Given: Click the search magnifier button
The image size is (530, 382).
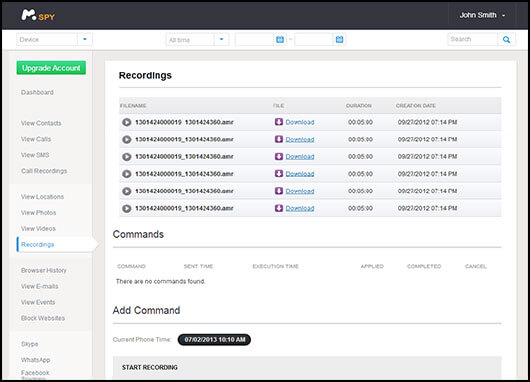Looking at the screenshot, I should pyautogui.click(x=506, y=40).
